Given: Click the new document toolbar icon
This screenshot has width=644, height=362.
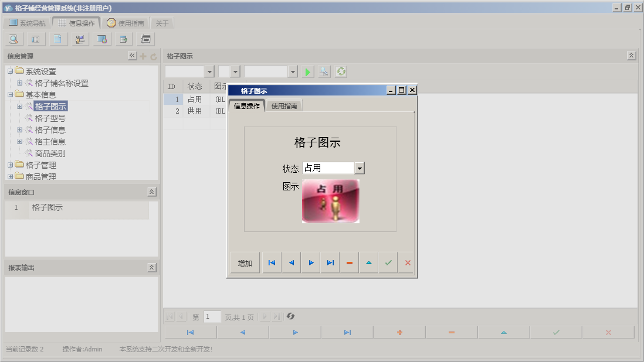Looking at the screenshot, I should 58,39.
